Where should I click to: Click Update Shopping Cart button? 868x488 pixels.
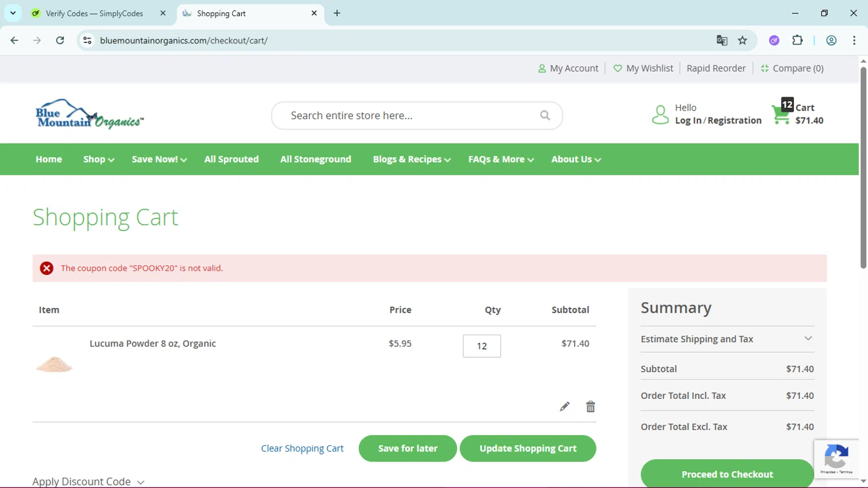point(528,449)
